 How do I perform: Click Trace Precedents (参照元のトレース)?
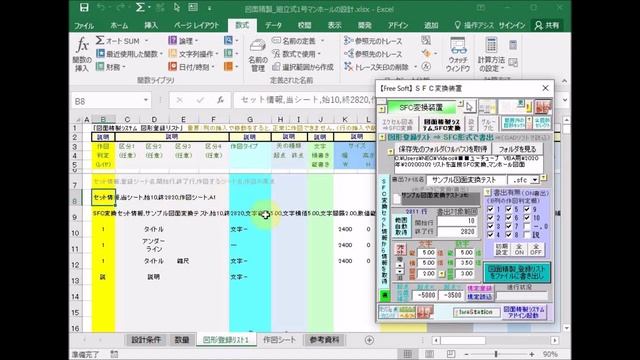[x=373, y=41]
